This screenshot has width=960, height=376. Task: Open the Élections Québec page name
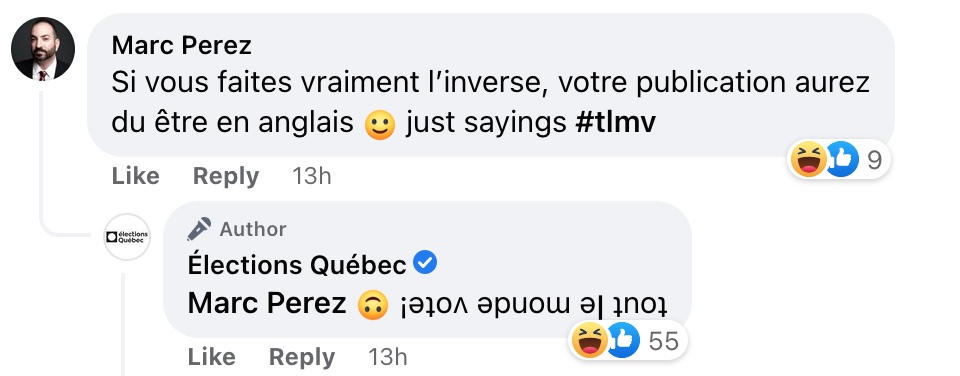pos(297,265)
